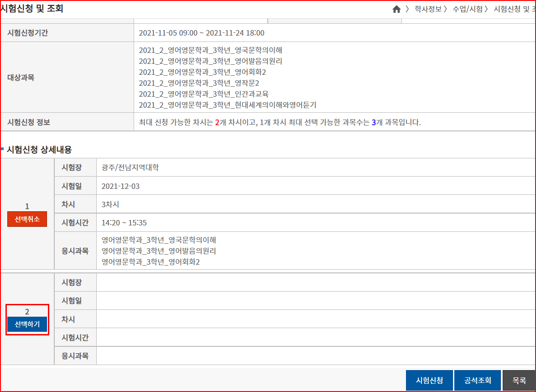Click the 시험신청 정보 description sentence
536x392 pixels.
click(280, 122)
